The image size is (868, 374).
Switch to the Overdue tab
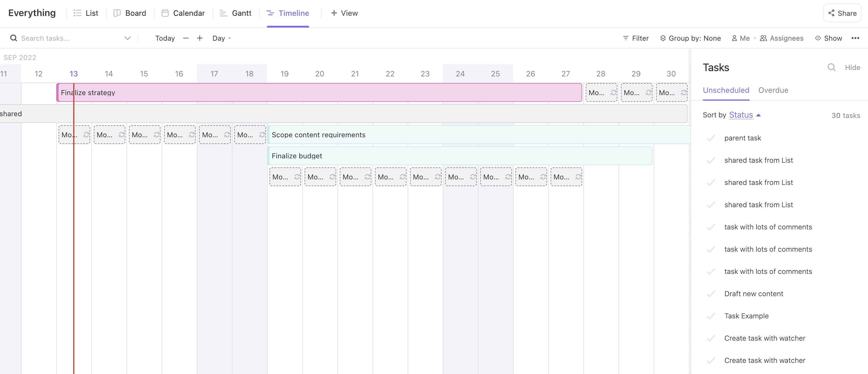coord(773,90)
